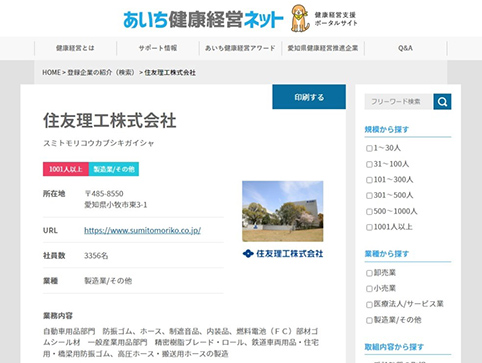Screen dimensions: 482x363
Task: Check the 卸売業 industry checkbox
Action: coord(369,273)
